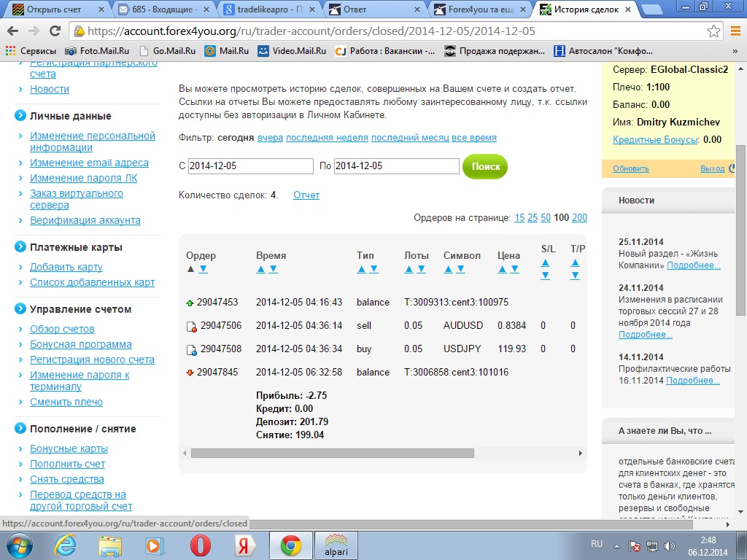This screenshot has width=747, height=560.
Task: Switch to the 685 Входящие mail tab
Action: coord(164,9)
